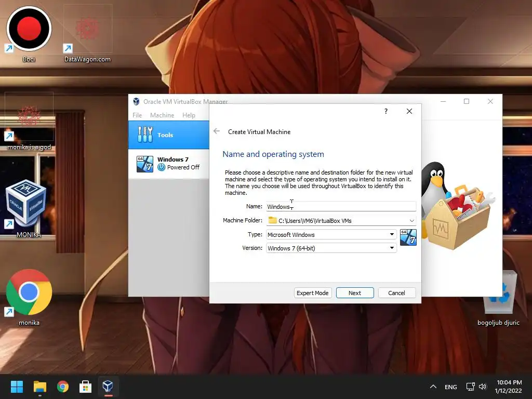The height and width of the screenshot is (399, 532).
Task: Click the 'Name and operating system' heading
Action: point(273,154)
